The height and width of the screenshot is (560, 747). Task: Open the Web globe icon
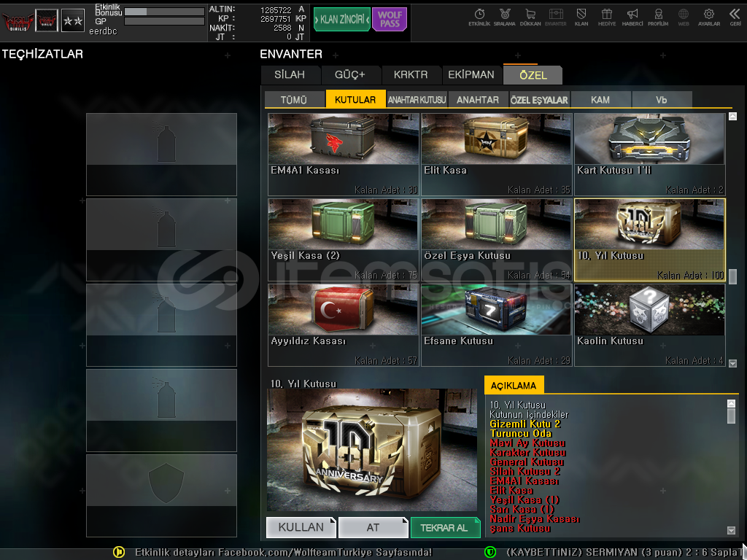[x=684, y=17]
